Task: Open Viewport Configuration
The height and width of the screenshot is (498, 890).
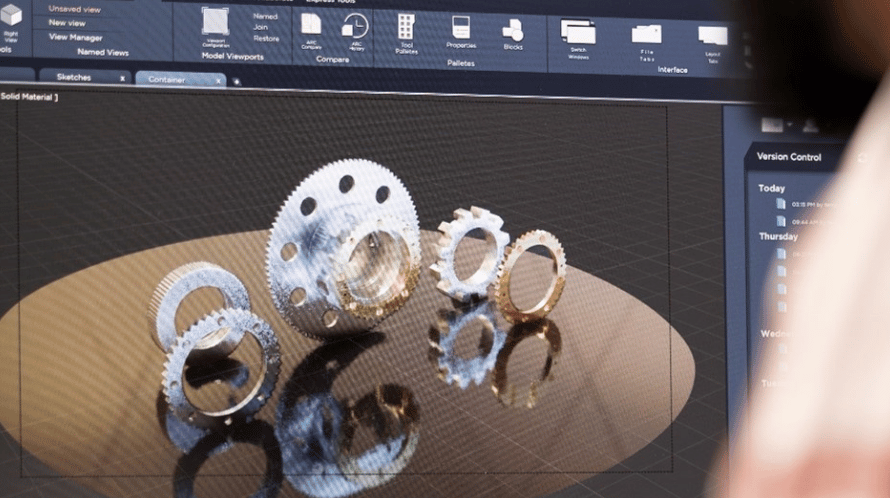Action: (215, 22)
